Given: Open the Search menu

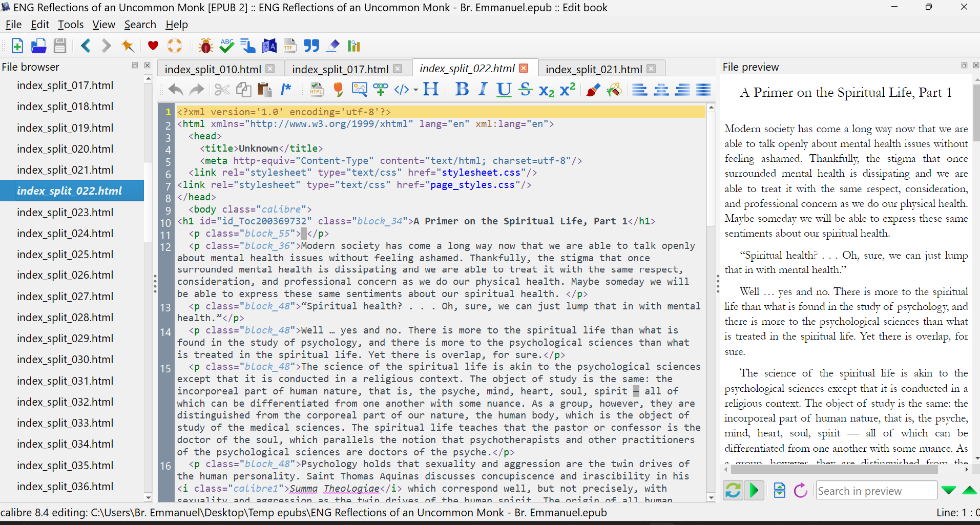Looking at the screenshot, I should click(x=140, y=25).
